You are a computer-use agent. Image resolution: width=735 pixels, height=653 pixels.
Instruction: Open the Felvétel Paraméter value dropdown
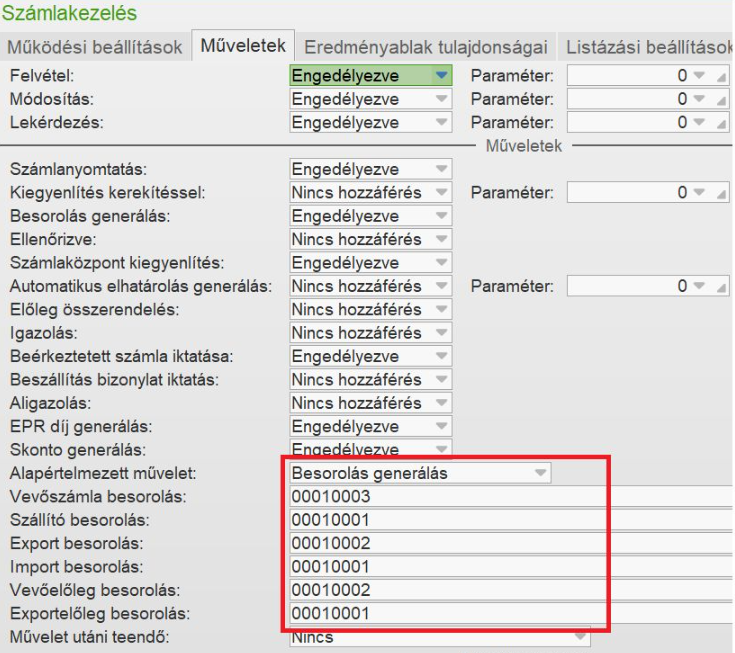click(698, 76)
